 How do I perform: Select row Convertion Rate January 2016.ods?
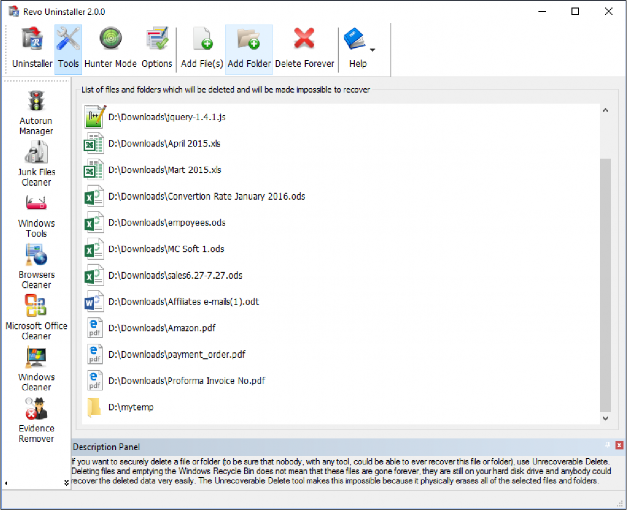(341, 196)
